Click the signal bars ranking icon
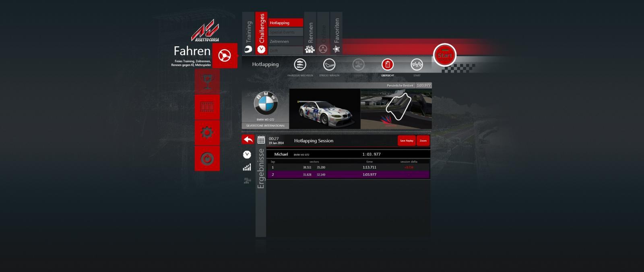The width and height of the screenshot is (644, 272). click(x=247, y=167)
